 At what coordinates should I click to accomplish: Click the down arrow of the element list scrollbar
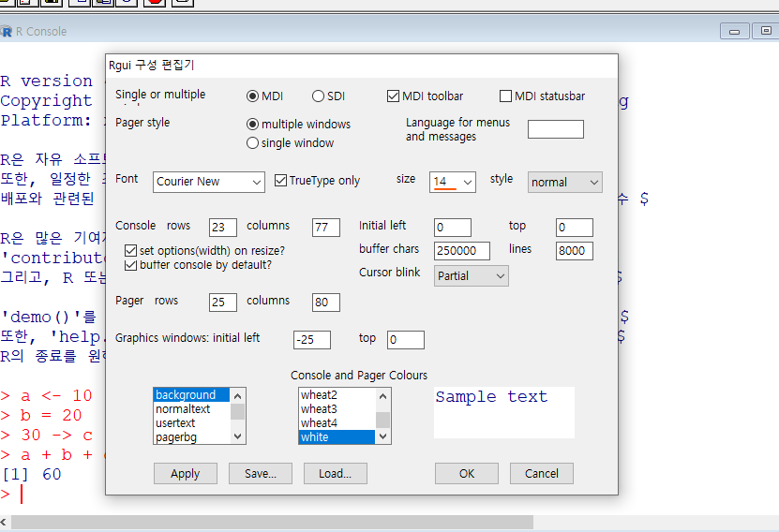tap(237, 436)
